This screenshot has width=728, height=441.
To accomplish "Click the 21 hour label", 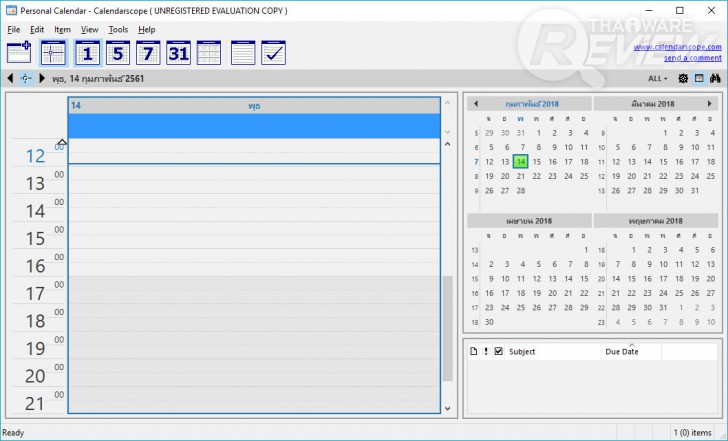I will click(35, 404).
